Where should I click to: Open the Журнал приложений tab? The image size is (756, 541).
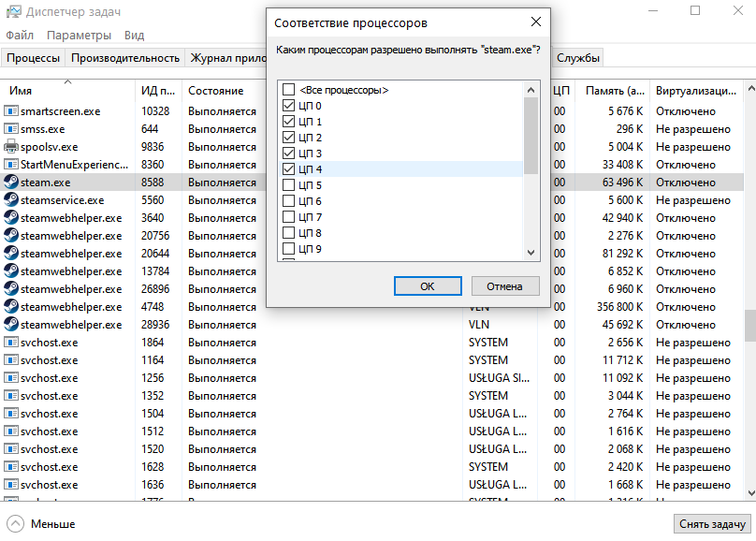226,58
